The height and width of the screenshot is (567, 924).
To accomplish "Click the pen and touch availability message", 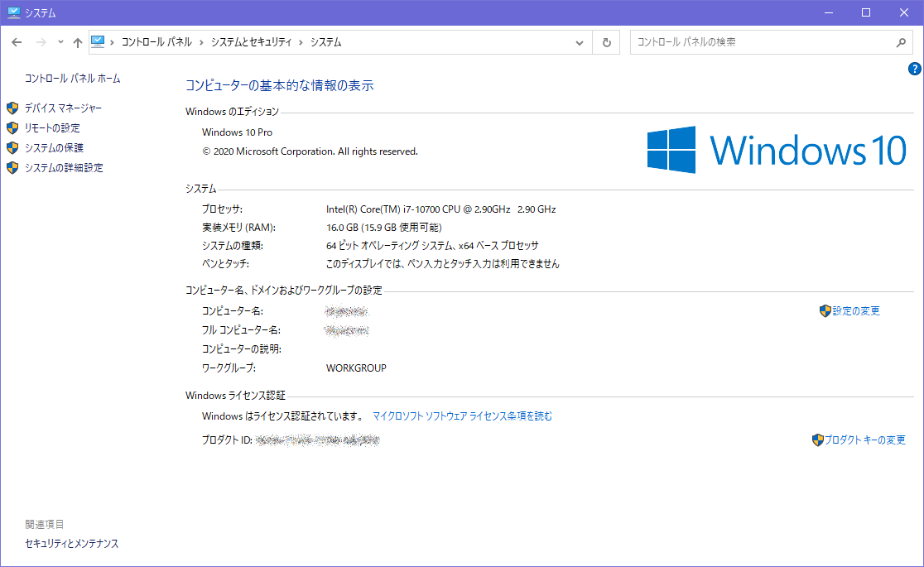I will click(443, 264).
